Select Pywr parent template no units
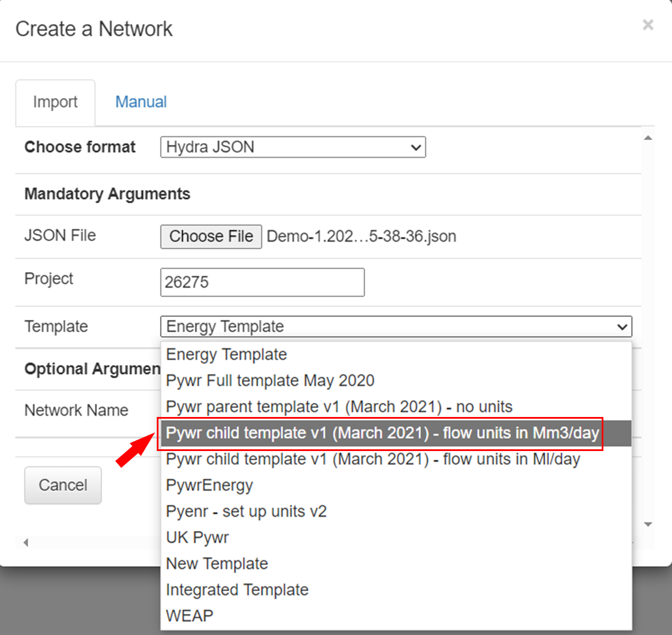 tap(339, 407)
